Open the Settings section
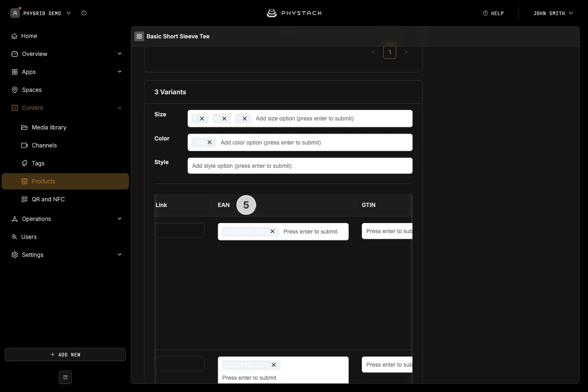Viewport: 588px width, 392px height. pos(65,255)
